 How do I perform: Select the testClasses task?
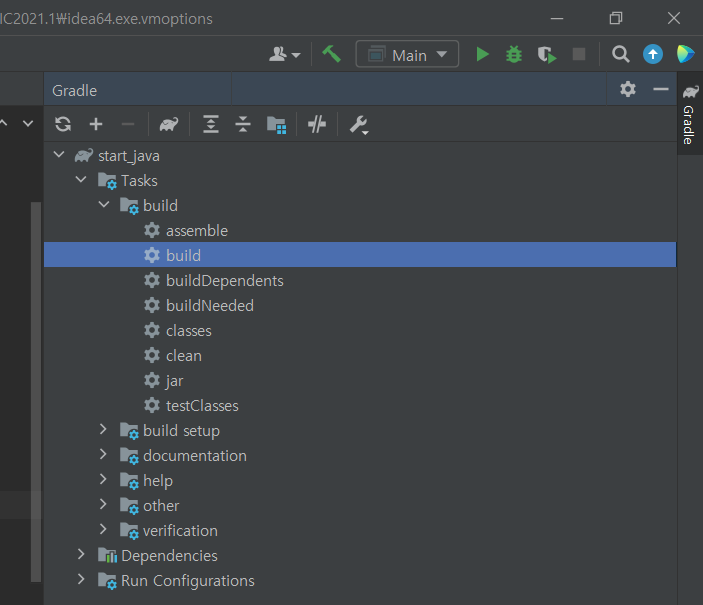(202, 406)
